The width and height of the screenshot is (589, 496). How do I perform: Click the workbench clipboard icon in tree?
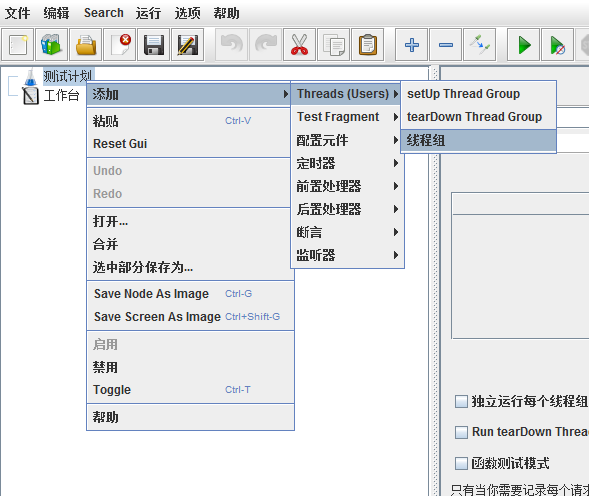[x=30, y=95]
